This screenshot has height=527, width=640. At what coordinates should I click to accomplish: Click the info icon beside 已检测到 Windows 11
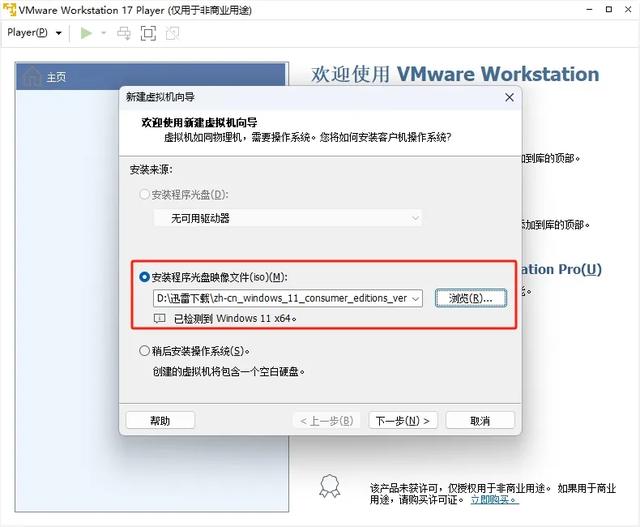(x=160, y=318)
